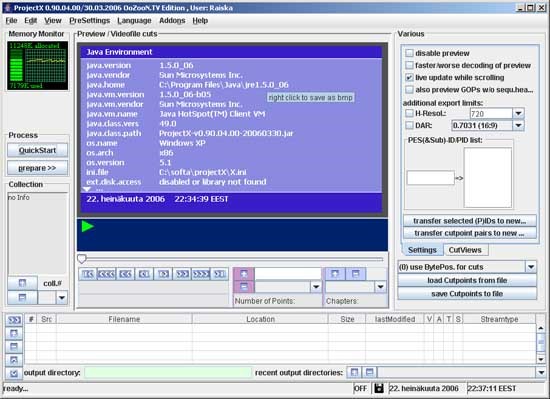550x399 pixels.
Task: Click the arrow icon above the output directory checkmark
Action: tap(14, 360)
